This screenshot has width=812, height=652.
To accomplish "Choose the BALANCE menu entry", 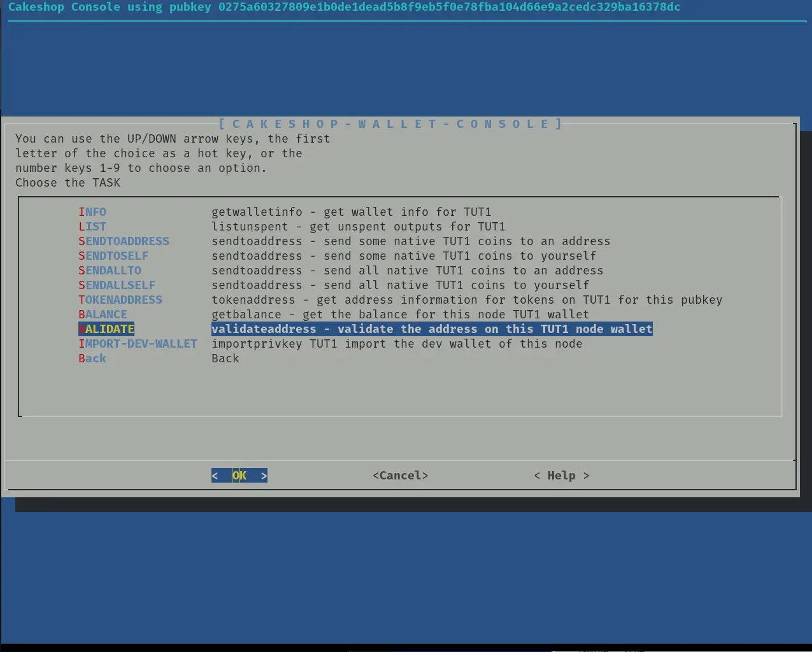I will click(x=103, y=315).
